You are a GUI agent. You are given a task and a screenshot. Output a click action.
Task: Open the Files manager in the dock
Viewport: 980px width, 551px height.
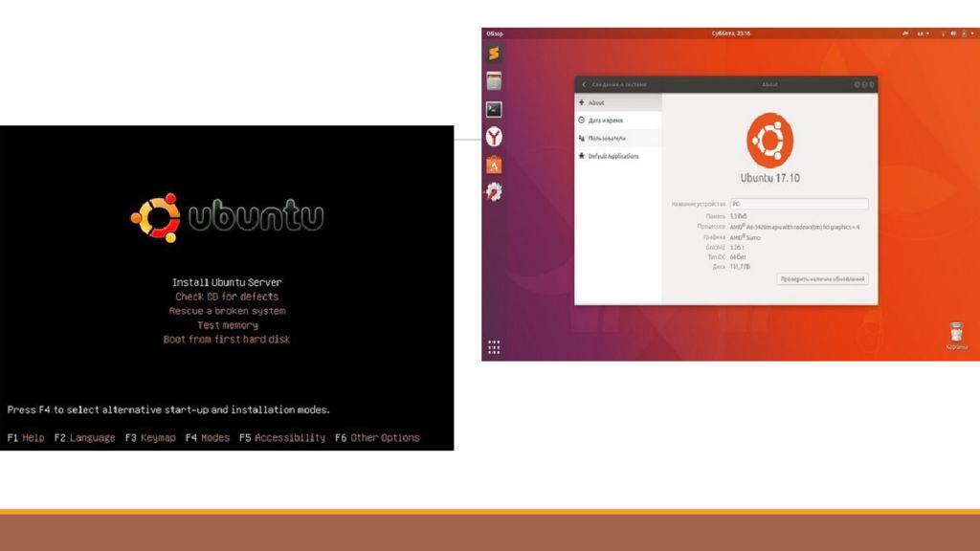pyautogui.click(x=494, y=81)
